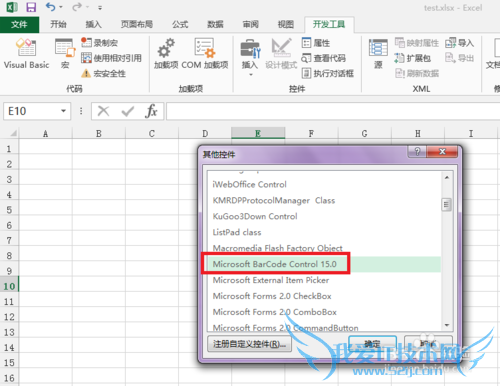Select KMRDPProtocolManager Class entry
Image resolution: width=500 pixels, height=386 pixels.
click(274, 200)
